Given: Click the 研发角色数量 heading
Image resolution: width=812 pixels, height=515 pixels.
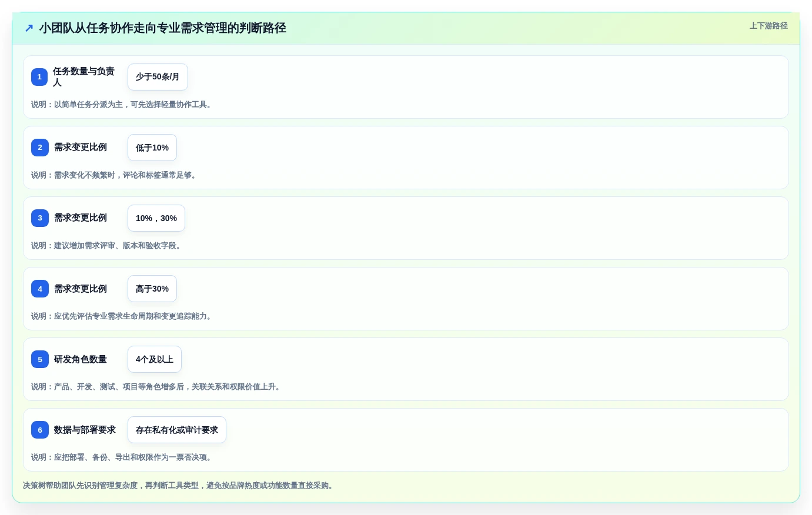Looking at the screenshot, I should click(81, 359).
